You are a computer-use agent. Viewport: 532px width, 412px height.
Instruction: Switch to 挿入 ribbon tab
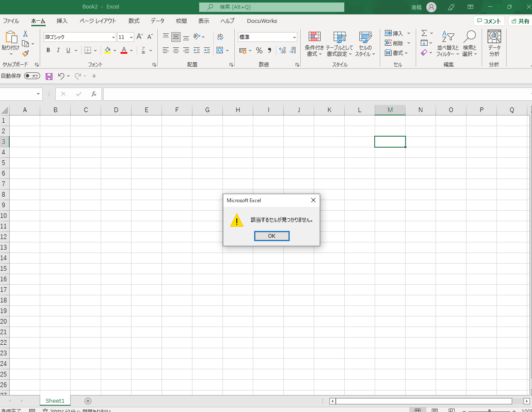[x=62, y=21]
